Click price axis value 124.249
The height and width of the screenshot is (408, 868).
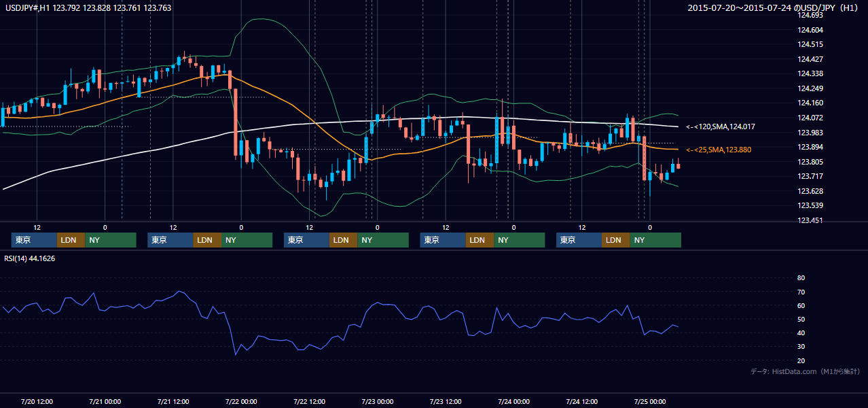pyautogui.click(x=810, y=88)
